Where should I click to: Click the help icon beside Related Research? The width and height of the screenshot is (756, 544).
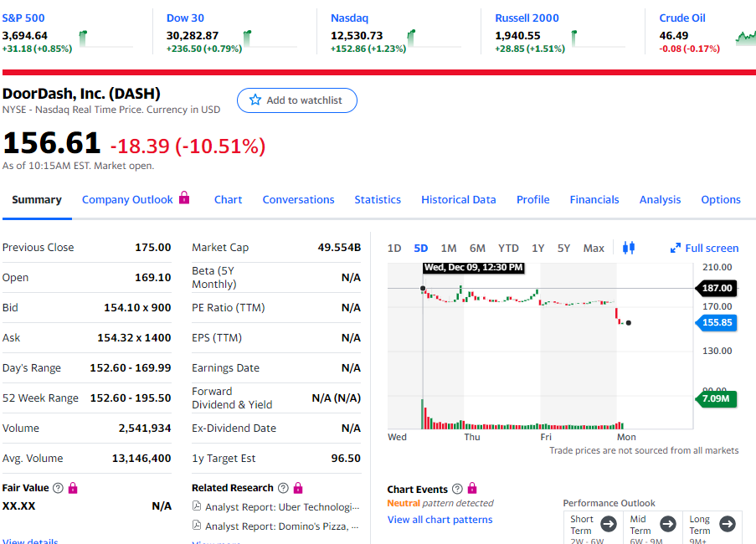point(282,488)
